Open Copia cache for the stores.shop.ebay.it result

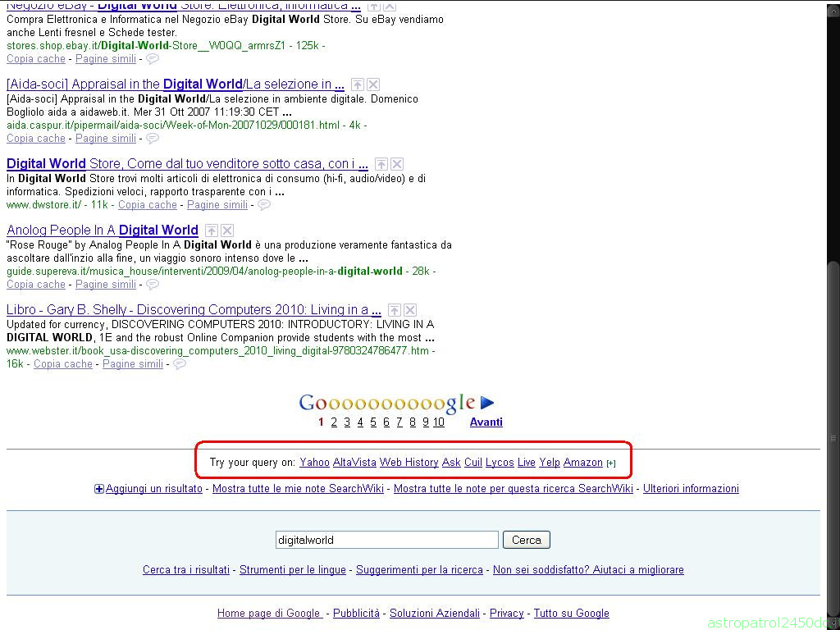[x=36, y=59]
